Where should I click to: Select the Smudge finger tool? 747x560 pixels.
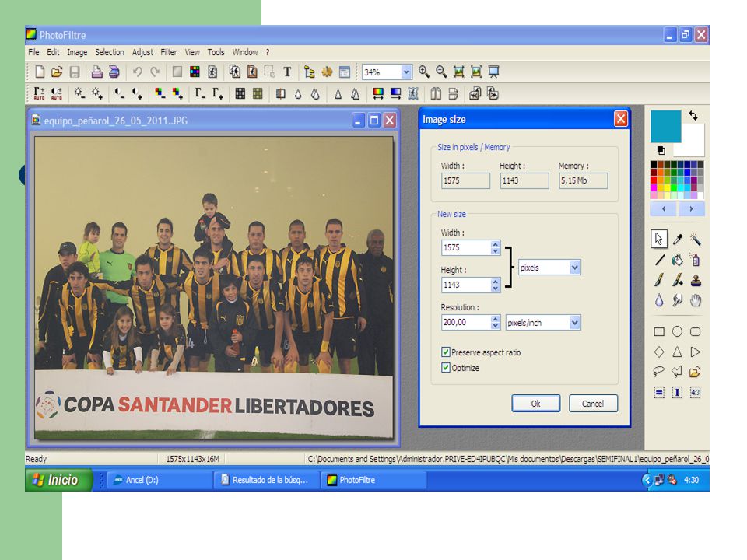click(677, 300)
